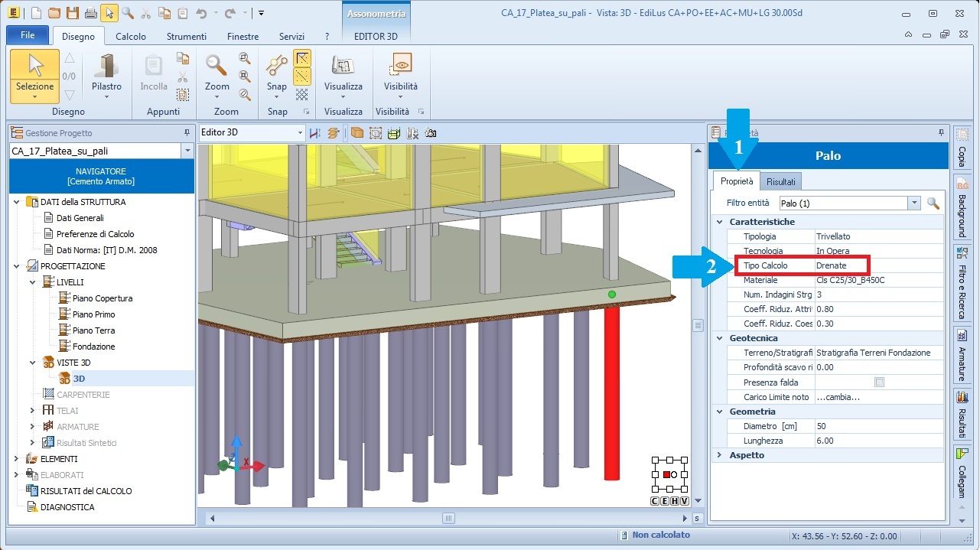The image size is (980, 550).
Task: Open the CA_17_Platea_su_pali project dropdown
Action: point(187,151)
